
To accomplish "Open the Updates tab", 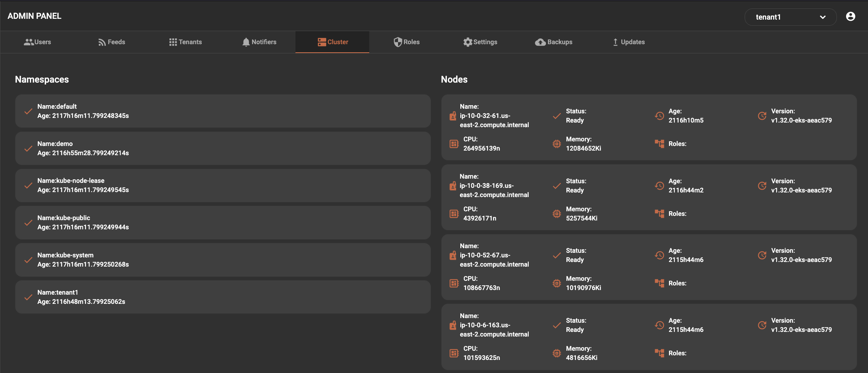I will click(x=628, y=42).
